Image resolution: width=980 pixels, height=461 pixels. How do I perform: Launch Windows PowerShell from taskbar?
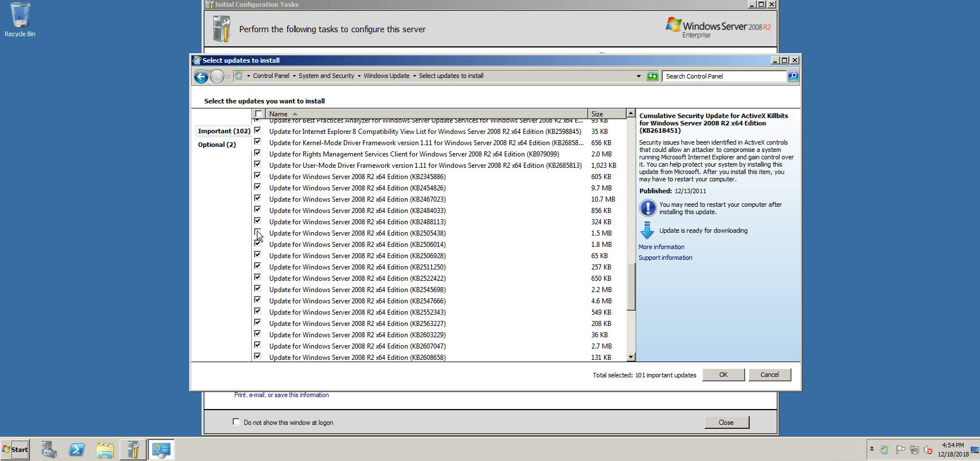pyautogui.click(x=77, y=450)
